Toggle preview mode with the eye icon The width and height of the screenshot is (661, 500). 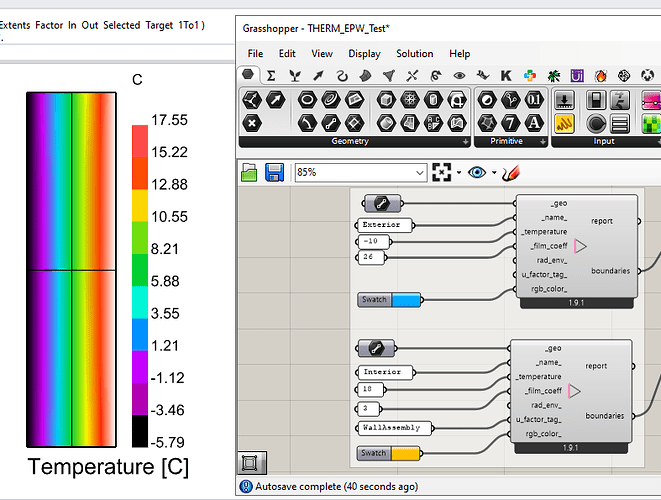(x=476, y=172)
